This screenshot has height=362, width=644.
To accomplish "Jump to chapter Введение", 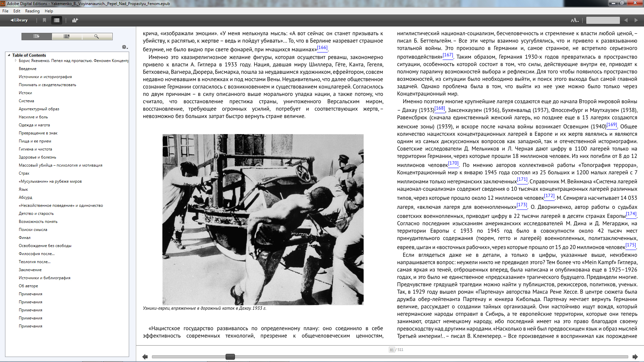I will [28, 69].
